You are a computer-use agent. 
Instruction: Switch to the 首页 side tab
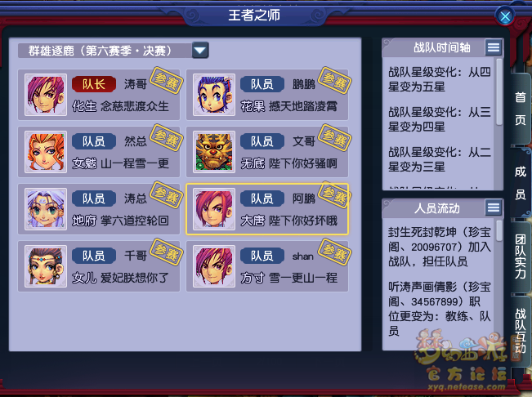521,109
